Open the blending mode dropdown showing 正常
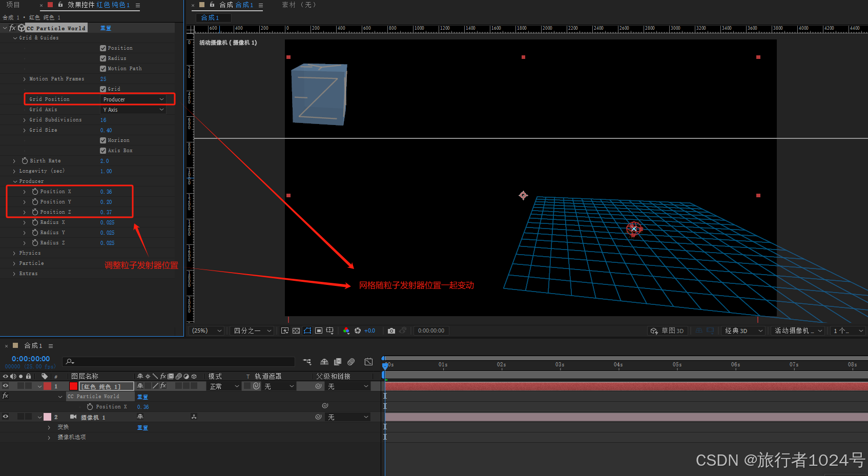 (x=224, y=386)
